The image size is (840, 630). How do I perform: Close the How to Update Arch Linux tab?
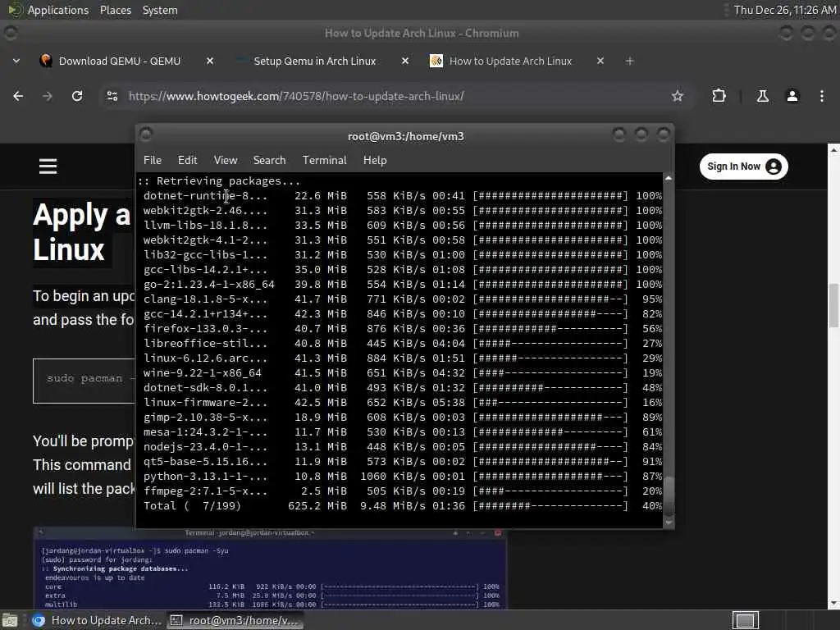pos(600,61)
